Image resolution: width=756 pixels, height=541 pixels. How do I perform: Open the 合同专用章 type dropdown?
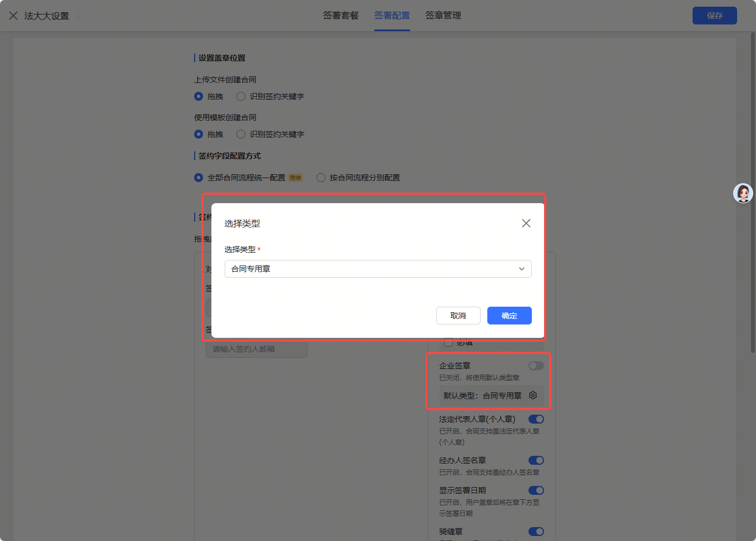(378, 269)
